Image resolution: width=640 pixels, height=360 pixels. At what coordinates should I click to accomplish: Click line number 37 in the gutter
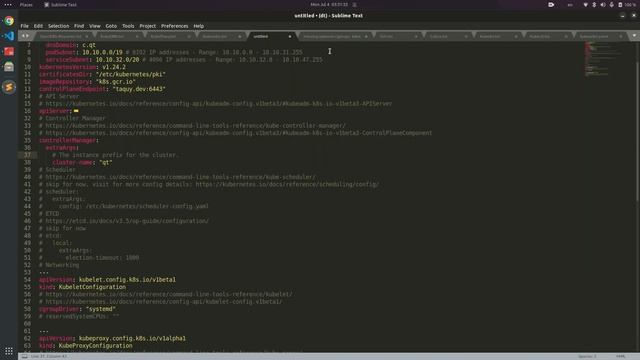click(27, 155)
